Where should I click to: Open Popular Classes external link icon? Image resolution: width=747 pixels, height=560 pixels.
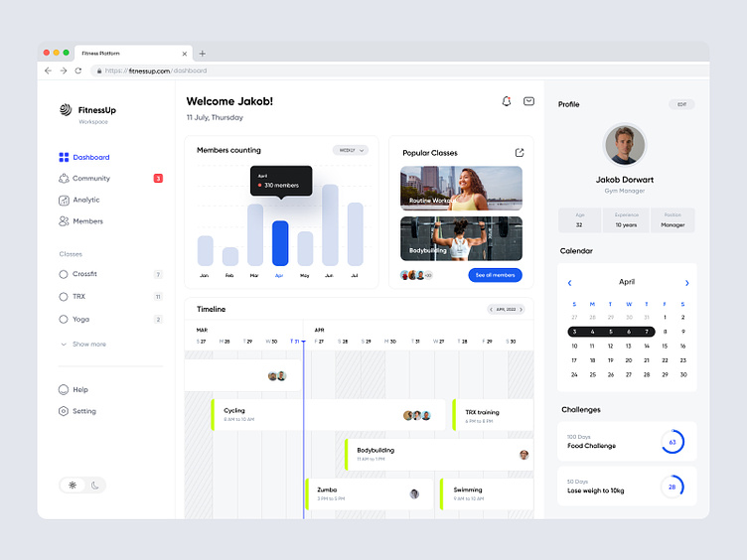pyautogui.click(x=519, y=153)
